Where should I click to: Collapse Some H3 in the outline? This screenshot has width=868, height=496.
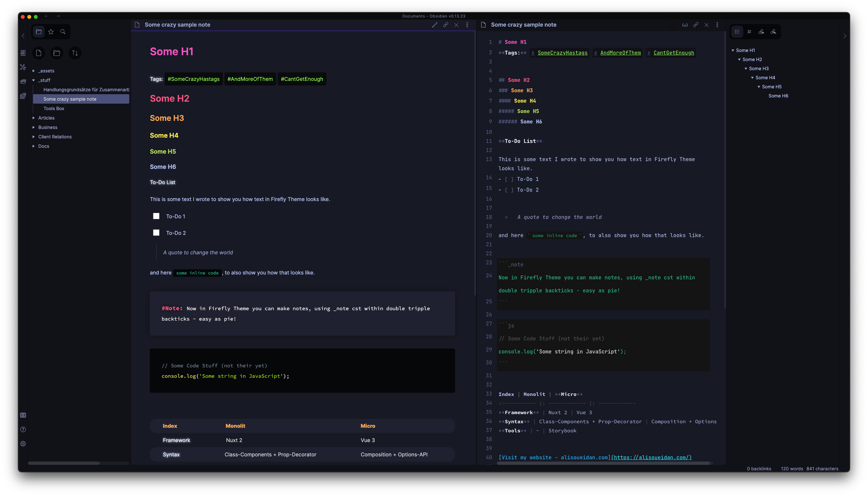[746, 69]
